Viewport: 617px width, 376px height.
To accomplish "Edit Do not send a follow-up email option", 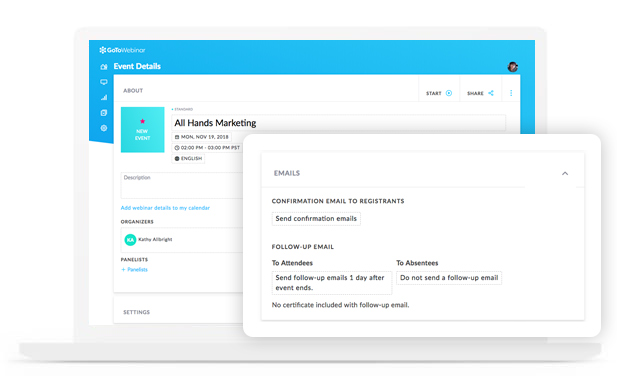I will coord(449,278).
